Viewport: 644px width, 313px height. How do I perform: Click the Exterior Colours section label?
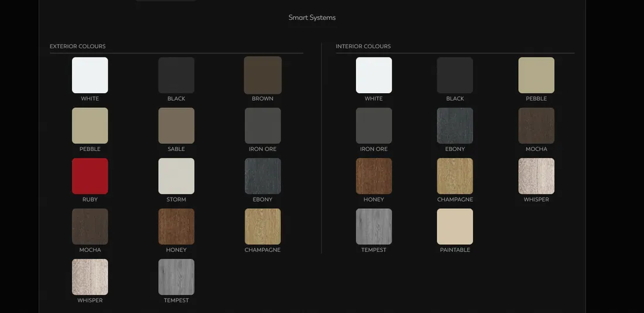click(x=78, y=46)
